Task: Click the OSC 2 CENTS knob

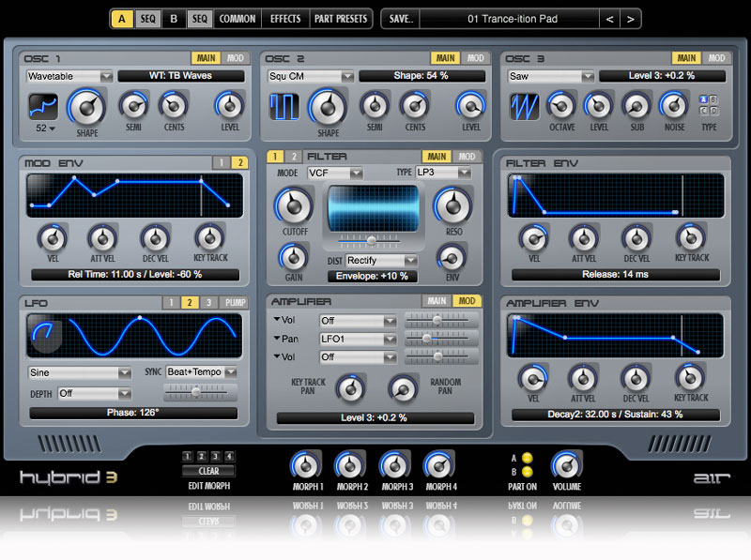Action: click(415, 106)
